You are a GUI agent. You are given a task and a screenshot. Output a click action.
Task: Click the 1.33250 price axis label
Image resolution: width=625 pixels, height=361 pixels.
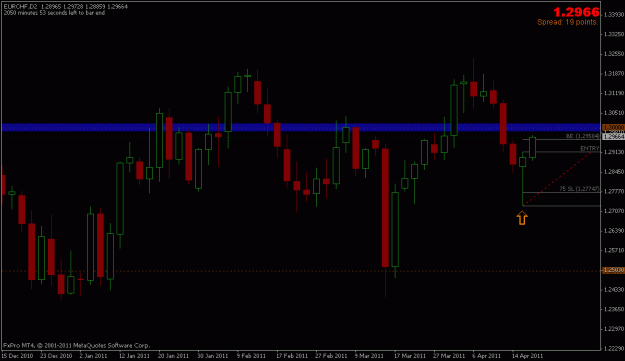coord(614,34)
